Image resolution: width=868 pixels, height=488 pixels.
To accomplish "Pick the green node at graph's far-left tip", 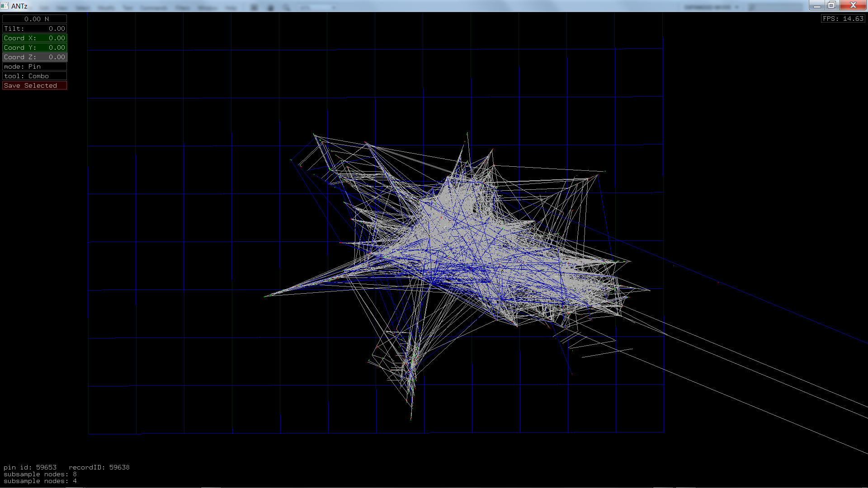I will click(265, 296).
